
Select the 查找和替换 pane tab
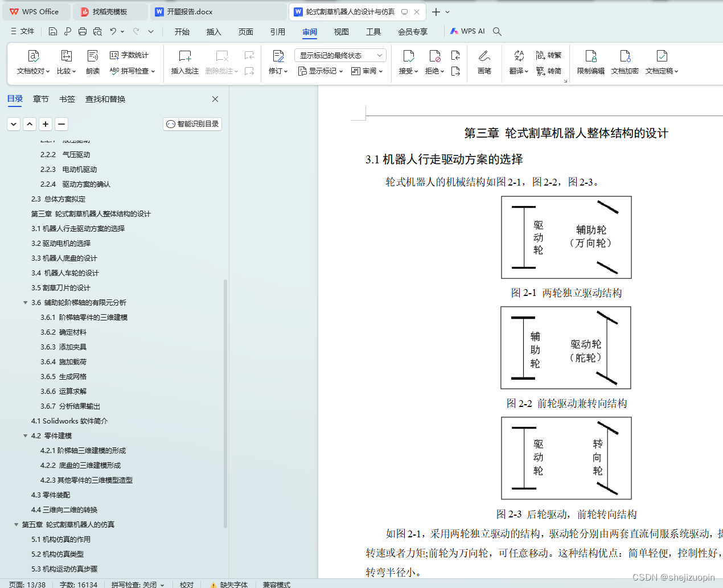coord(105,99)
